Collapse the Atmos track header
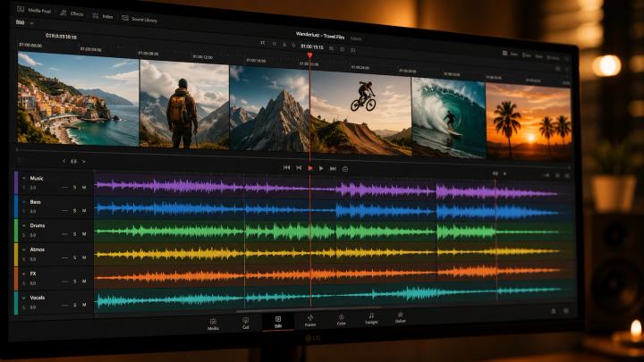Image resolution: width=644 pixels, height=362 pixels. tap(24, 249)
